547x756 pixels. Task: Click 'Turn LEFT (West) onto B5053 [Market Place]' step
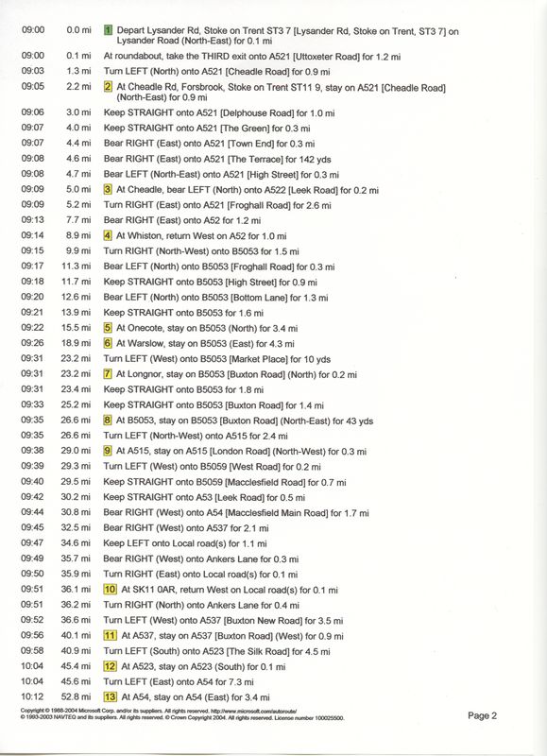[217, 359]
